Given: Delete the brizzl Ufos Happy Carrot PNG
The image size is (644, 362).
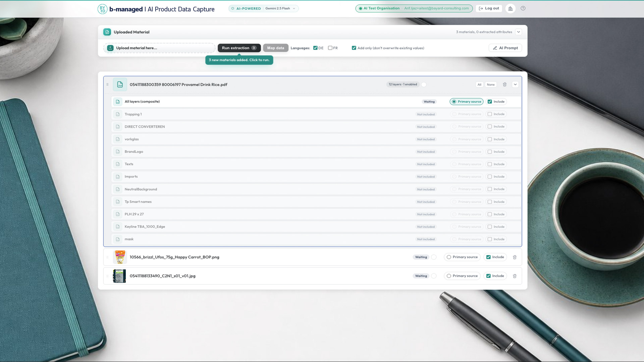Looking at the screenshot, I should [515, 257].
